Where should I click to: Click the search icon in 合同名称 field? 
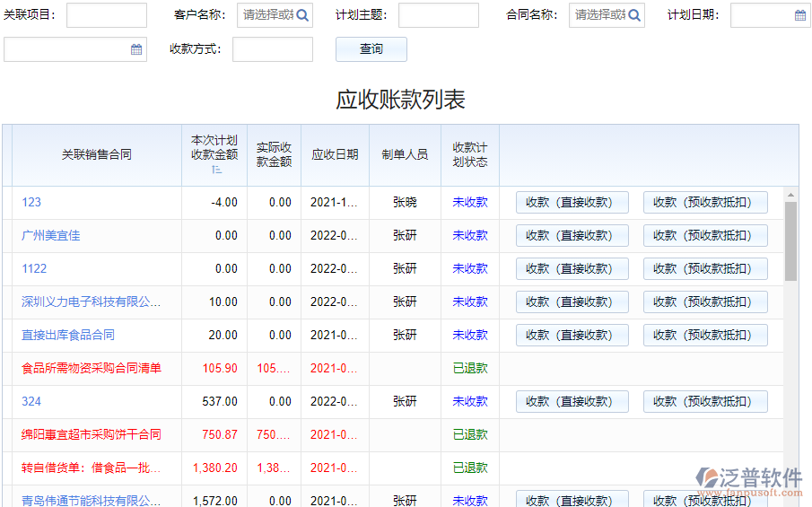[634, 15]
